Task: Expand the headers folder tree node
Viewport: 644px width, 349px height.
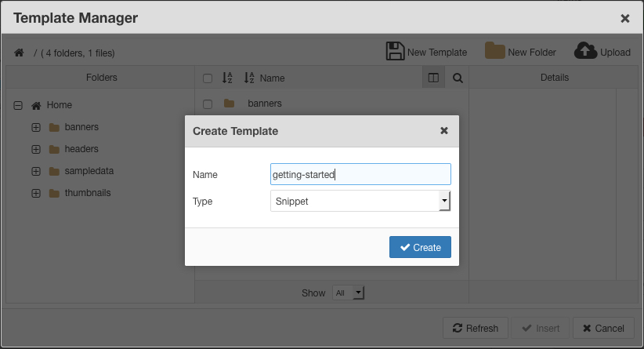Action: pyautogui.click(x=36, y=149)
